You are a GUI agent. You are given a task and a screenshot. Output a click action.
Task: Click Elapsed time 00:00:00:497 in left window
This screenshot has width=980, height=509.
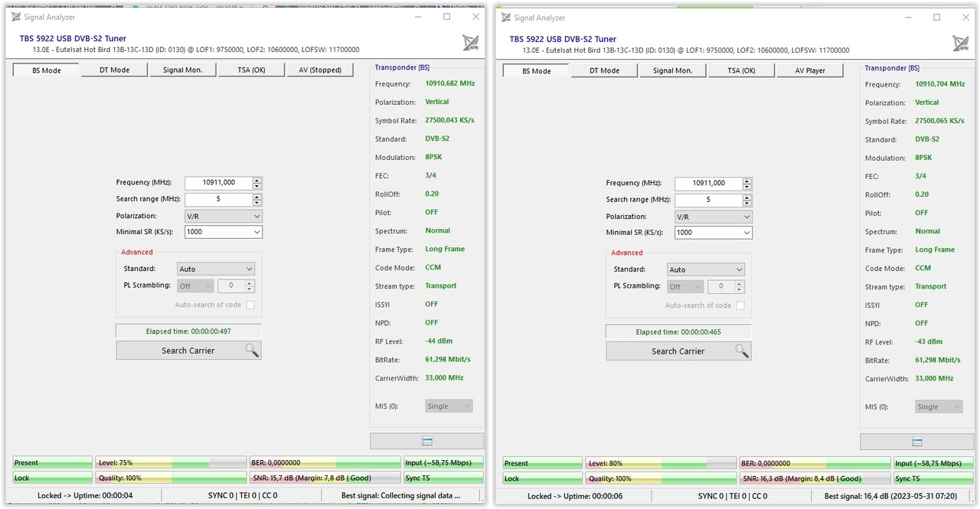[188, 331]
